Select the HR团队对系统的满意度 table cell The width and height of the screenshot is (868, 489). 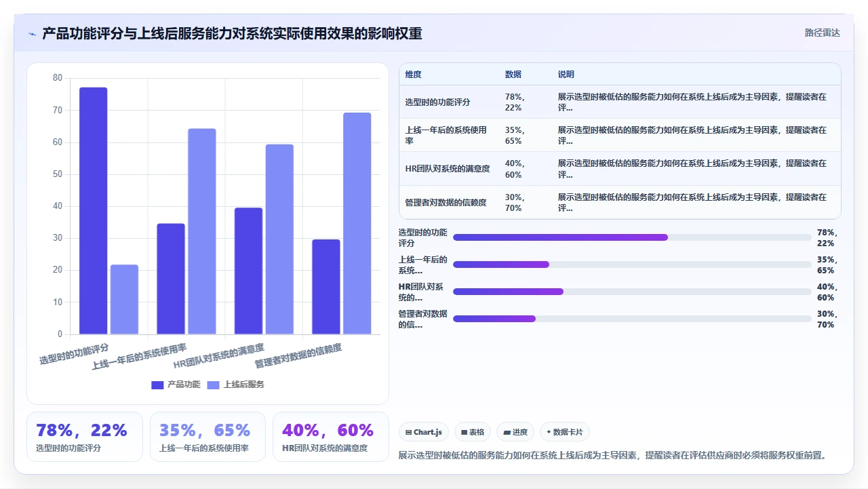click(x=450, y=169)
